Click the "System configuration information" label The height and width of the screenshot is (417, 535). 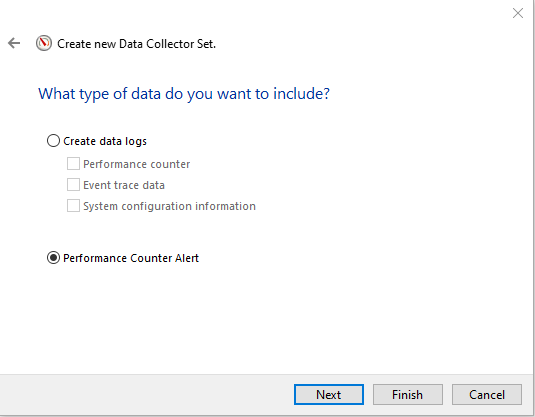pos(169,206)
